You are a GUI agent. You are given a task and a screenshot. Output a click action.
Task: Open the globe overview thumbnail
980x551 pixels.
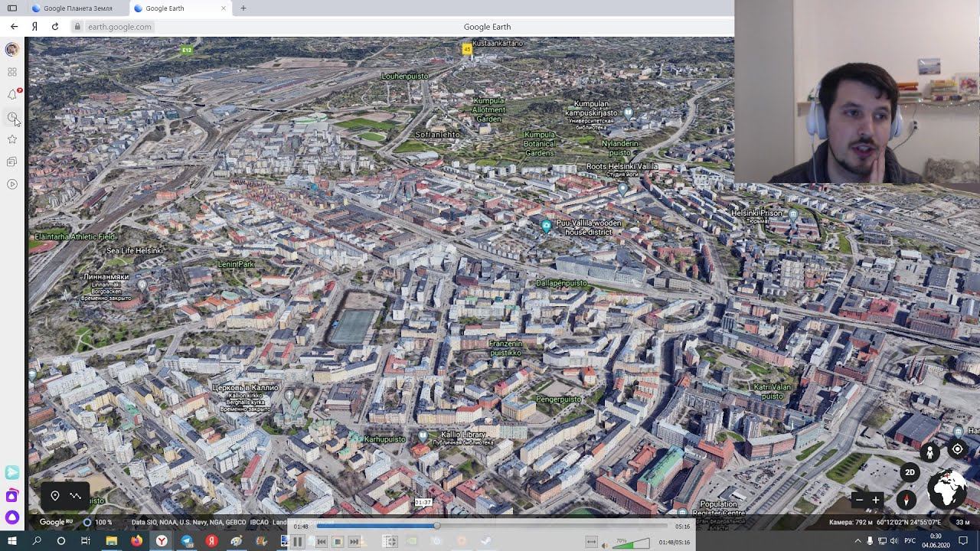tap(947, 488)
